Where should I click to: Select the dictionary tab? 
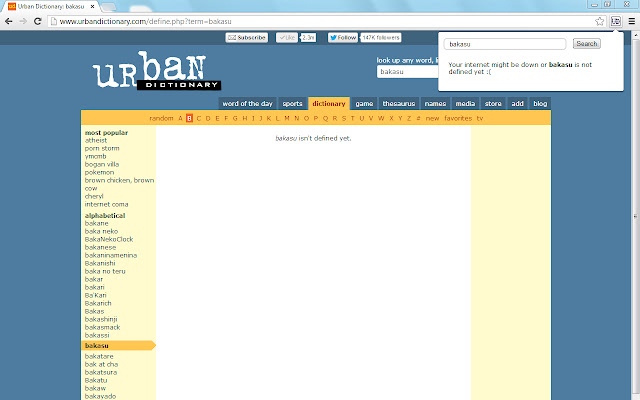click(329, 104)
